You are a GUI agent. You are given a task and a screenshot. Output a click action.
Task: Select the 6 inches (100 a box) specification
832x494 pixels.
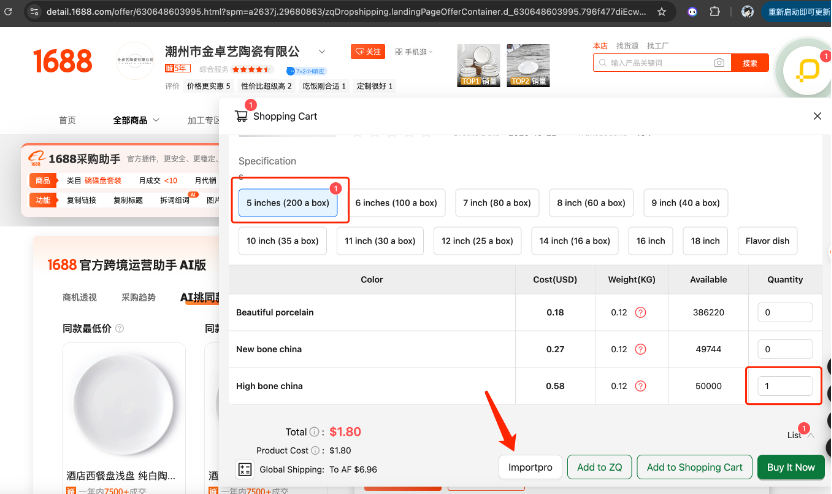(x=396, y=203)
